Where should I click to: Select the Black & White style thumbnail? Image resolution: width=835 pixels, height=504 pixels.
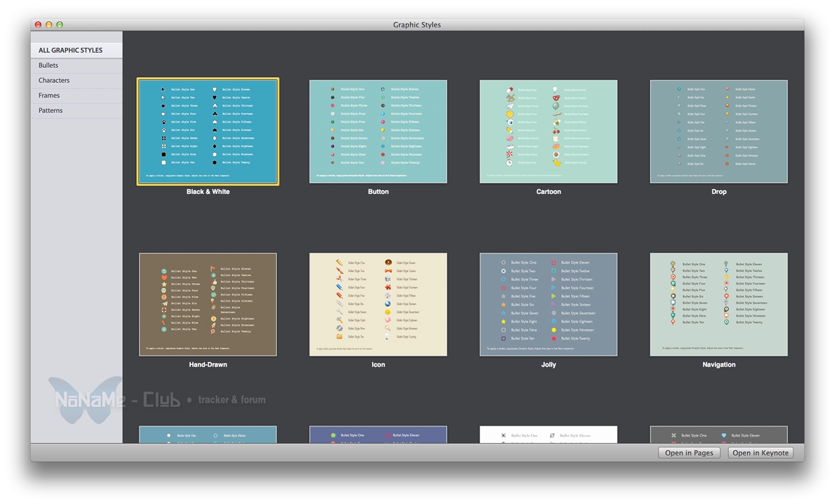pos(207,132)
